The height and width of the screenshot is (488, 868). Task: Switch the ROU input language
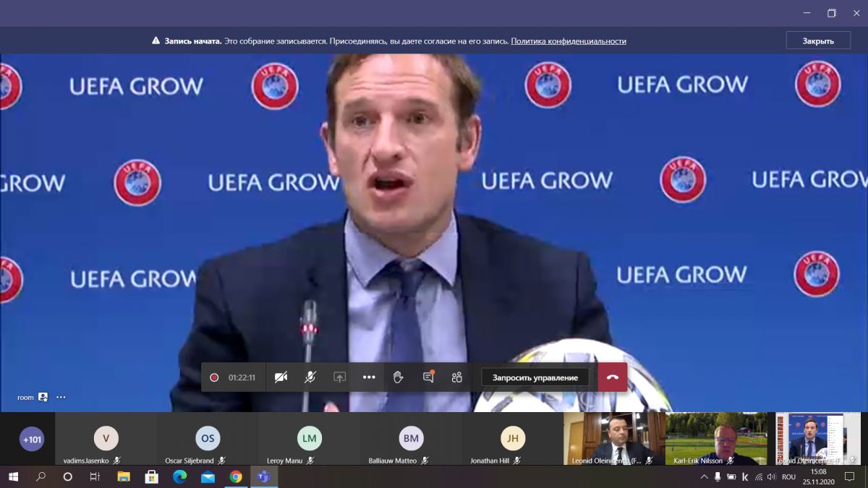pyautogui.click(x=788, y=476)
